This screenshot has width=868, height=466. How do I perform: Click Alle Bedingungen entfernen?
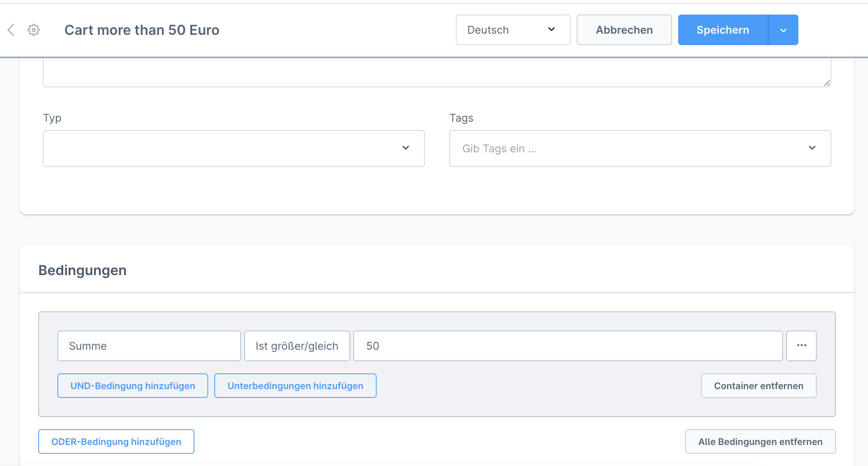(760, 442)
